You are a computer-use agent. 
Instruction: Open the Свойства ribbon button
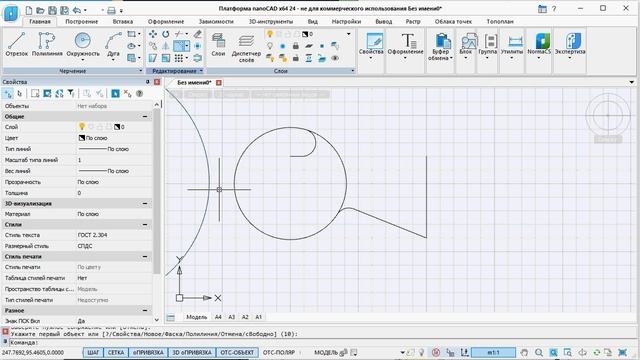[x=371, y=46]
